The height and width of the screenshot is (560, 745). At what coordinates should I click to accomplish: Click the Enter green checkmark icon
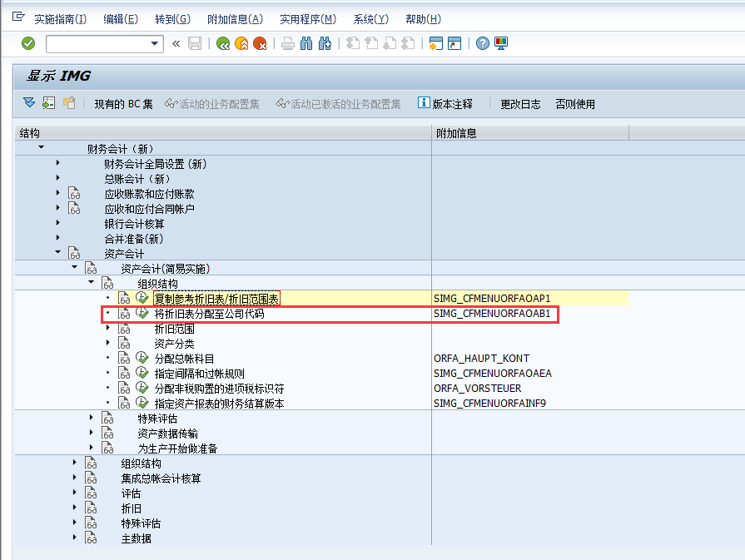[x=27, y=43]
